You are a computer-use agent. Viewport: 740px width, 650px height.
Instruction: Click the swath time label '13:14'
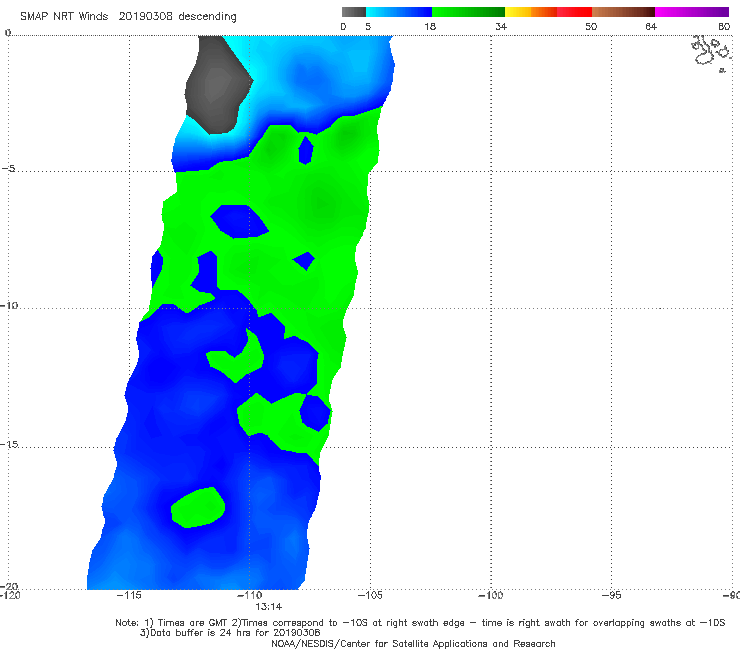pos(269,607)
